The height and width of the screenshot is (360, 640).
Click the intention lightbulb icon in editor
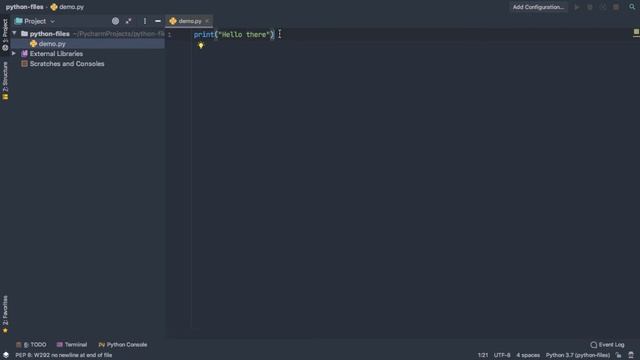click(x=200, y=45)
